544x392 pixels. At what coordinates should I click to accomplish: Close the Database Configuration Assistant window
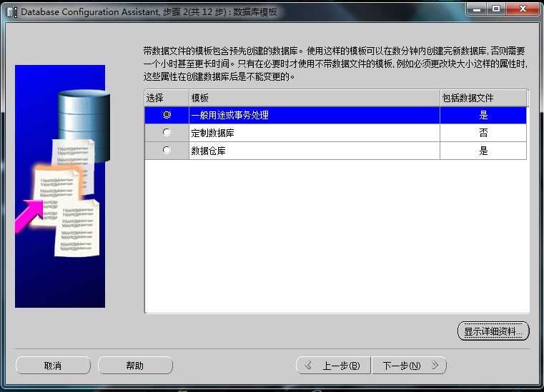[x=523, y=9]
